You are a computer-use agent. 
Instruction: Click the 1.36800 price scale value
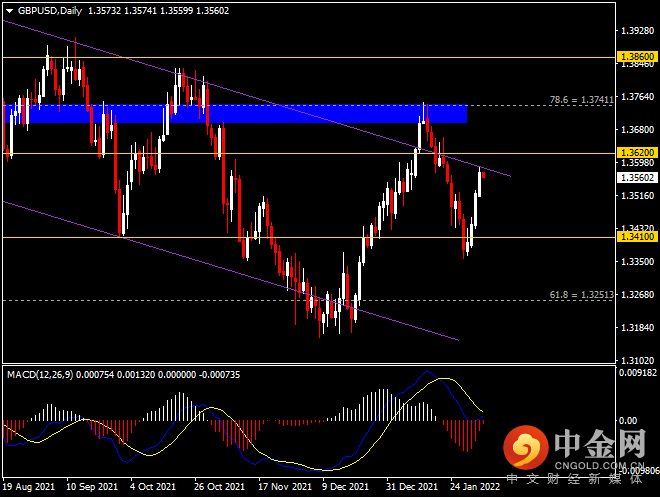click(638, 130)
